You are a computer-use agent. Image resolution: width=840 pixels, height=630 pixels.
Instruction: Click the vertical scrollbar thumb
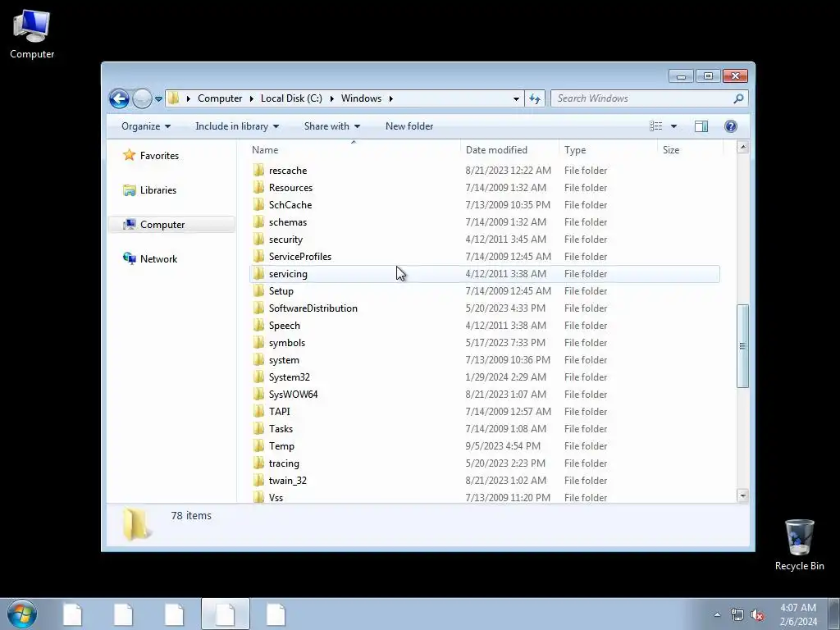pos(742,346)
